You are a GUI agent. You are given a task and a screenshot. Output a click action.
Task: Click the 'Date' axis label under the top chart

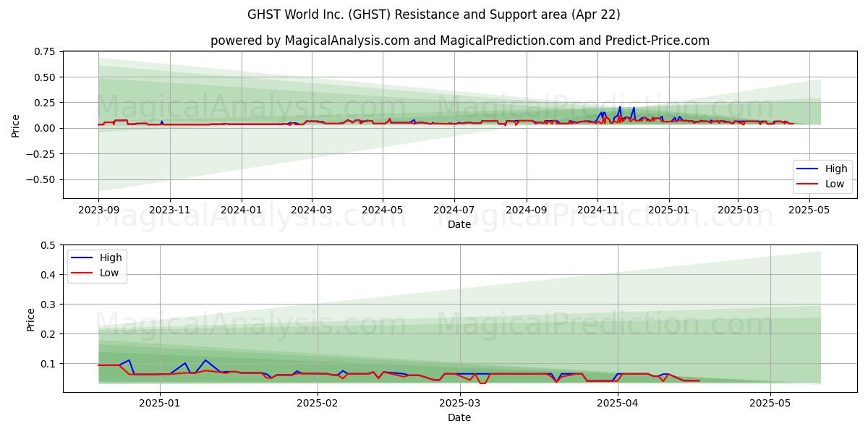tap(459, 224)
